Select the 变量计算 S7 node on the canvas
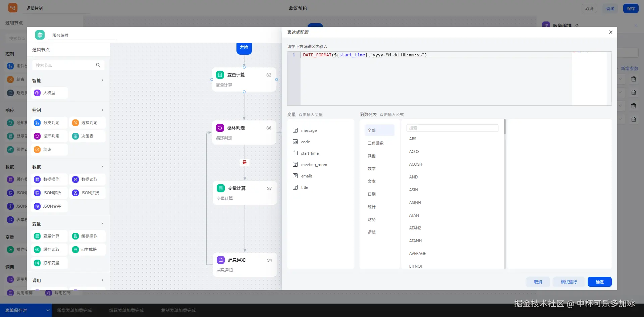644x317 pixels. tap(245, 193)
